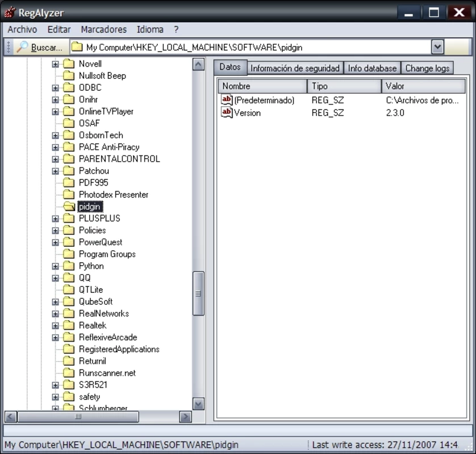Image resolution: width=476 pixels, height=454 pixels.
Task: Select the S3R521 tree item
Action: (93, 385)
